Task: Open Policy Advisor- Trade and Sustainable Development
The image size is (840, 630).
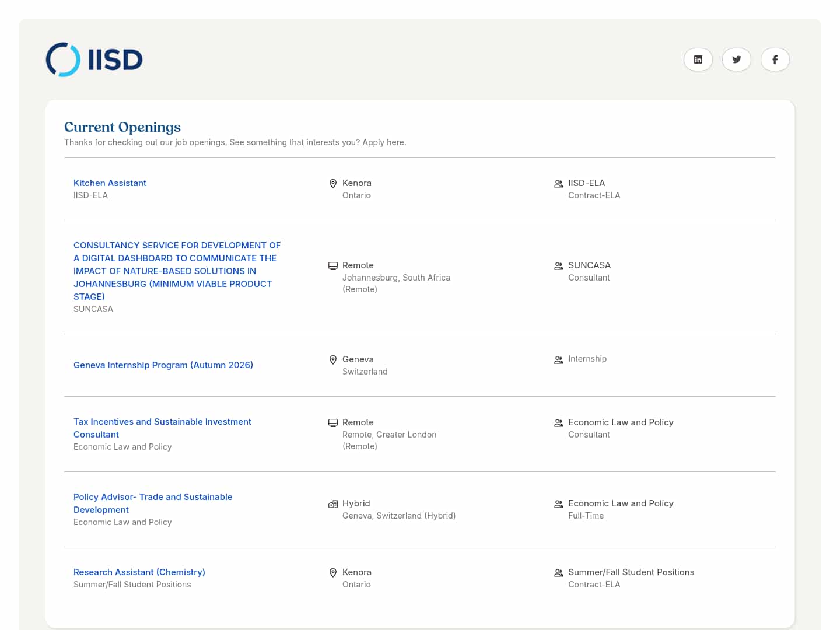Action: tap(153, 503)
